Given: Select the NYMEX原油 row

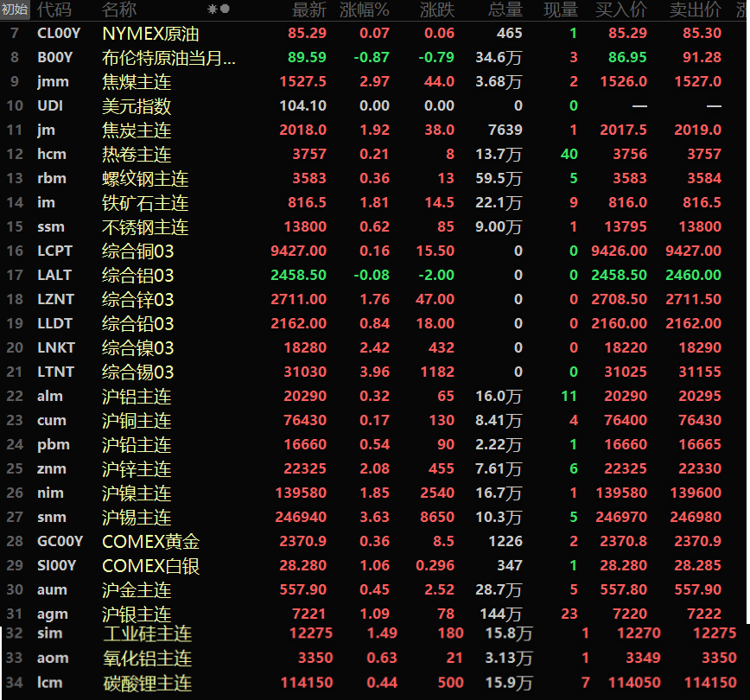Looking at the screenshot, I should (x=375, y=33).
